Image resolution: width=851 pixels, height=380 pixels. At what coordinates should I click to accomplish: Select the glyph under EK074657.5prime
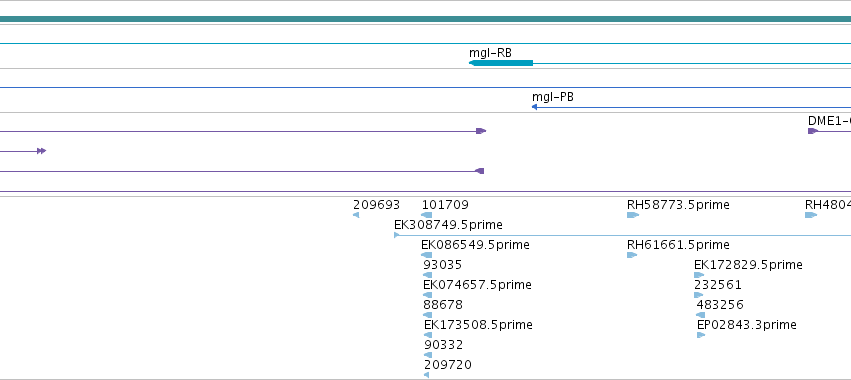pos(427,295)
